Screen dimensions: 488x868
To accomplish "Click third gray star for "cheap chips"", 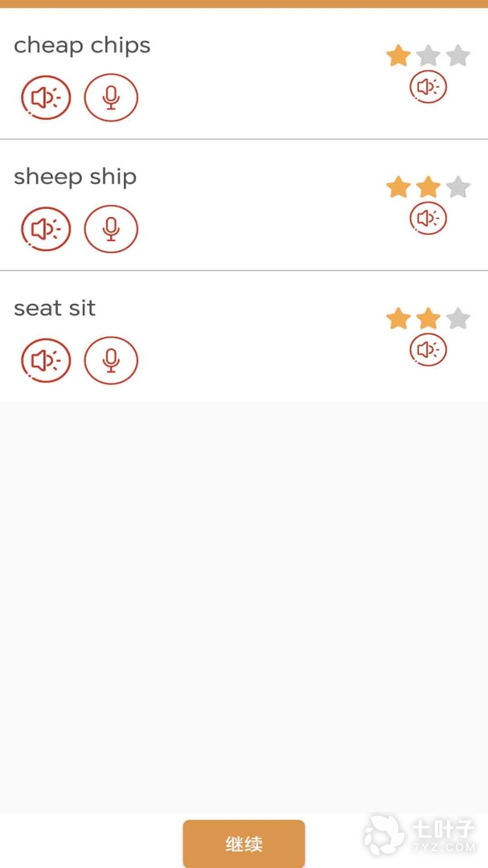I will click(458, 55).
